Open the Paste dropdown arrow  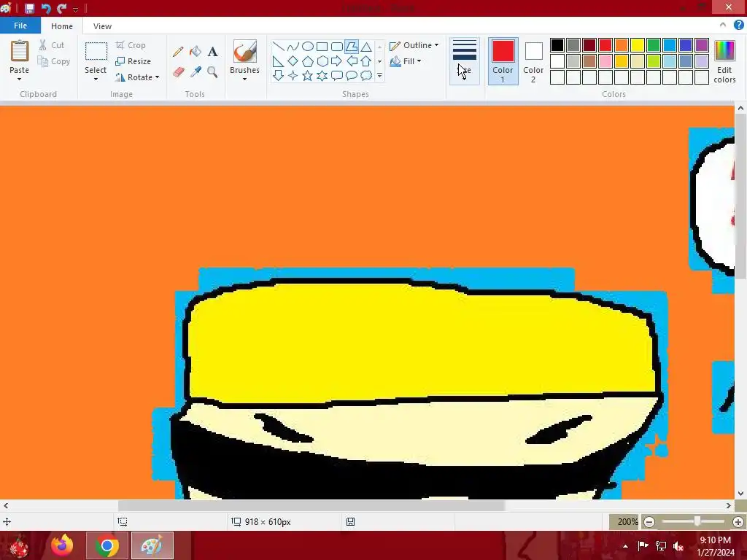(x=19, y=79)
